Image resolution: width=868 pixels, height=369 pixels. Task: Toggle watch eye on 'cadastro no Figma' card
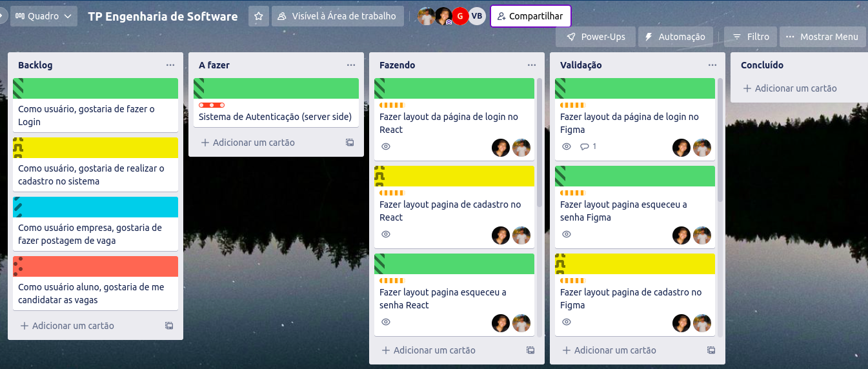click(x=567, y=322)
